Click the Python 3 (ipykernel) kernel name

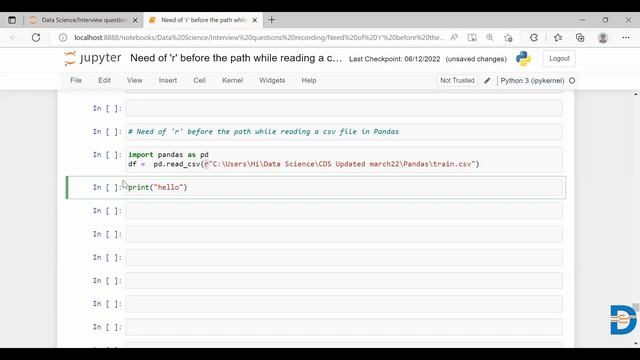pos(532,81)
